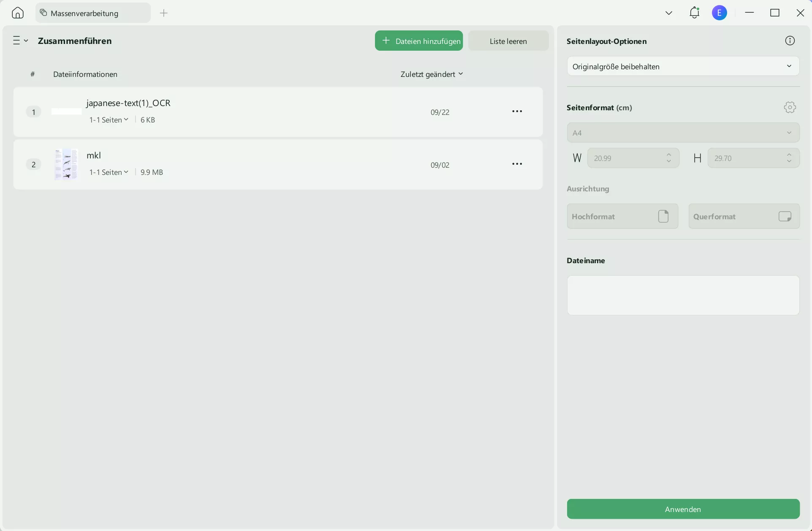Open the Seitenlayout-Optionen info icon

(790, 41)
